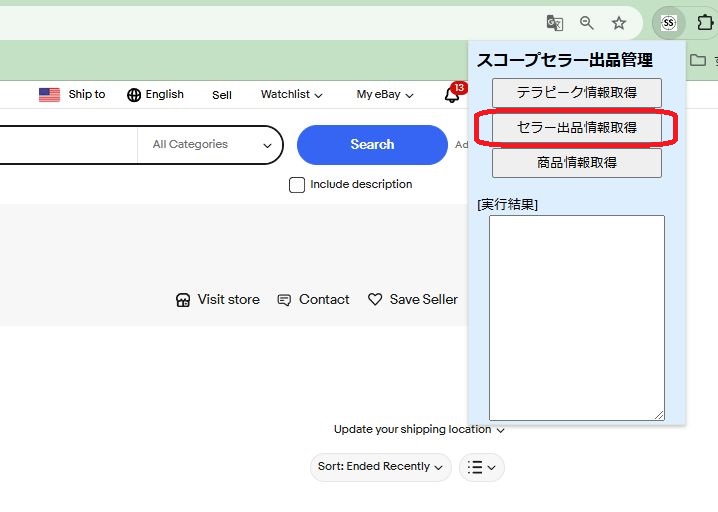Viewport: 718px width, 512px height.
Task: Click the US flag Ship to icon
Action: click(49, 95)
